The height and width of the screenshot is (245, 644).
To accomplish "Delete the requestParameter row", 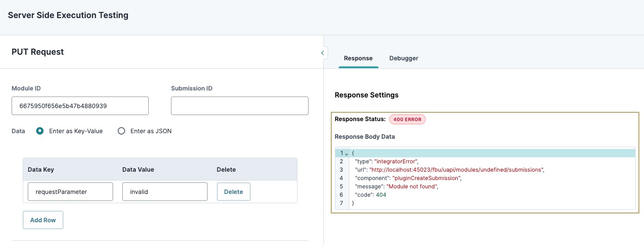I will click(x=234, y=192).
